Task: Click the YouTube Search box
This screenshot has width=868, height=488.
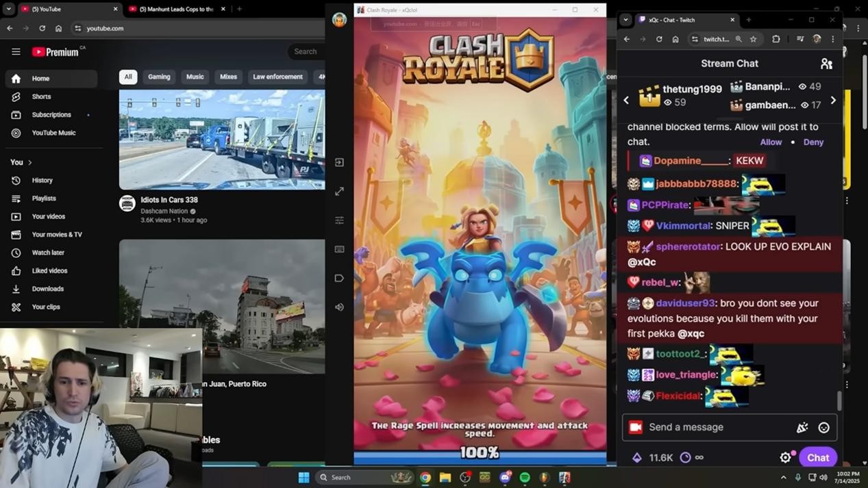Action: coord(307,52)
